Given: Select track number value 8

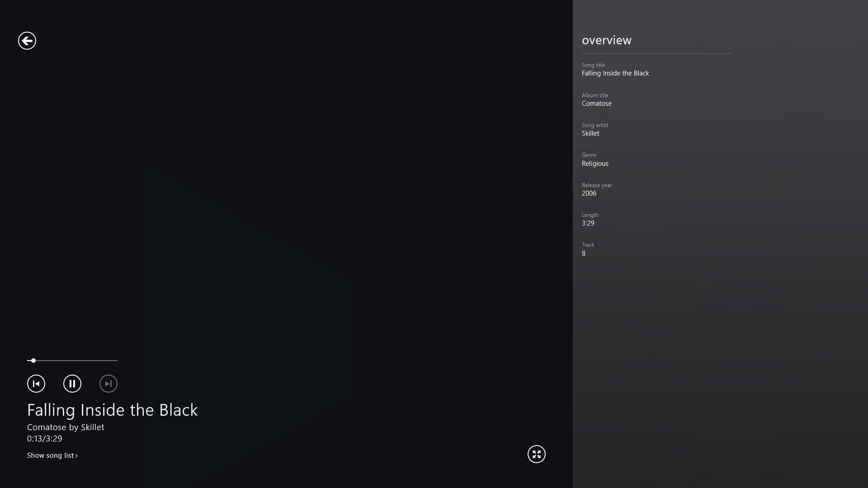Looking at the screenshot, I should (x=584, y=253).
